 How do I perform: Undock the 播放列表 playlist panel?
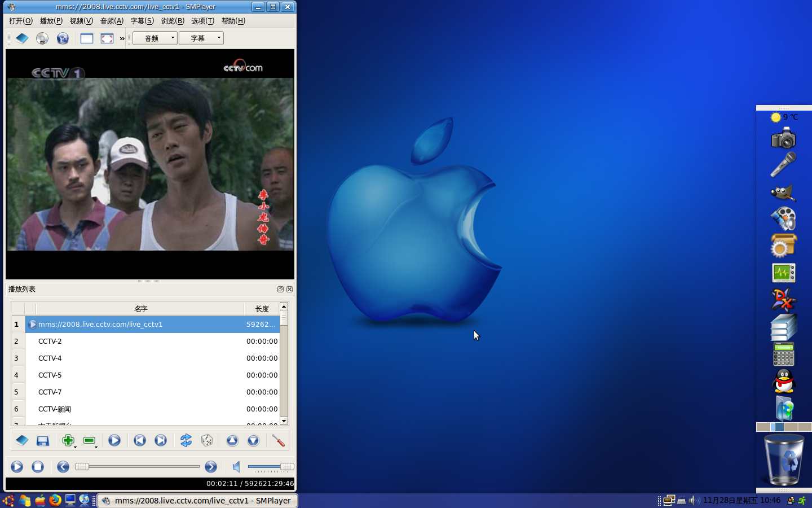point(280,289)
